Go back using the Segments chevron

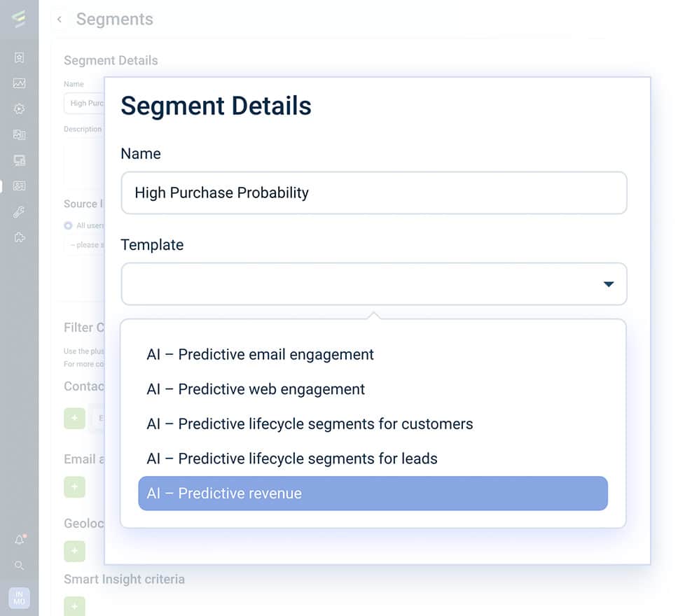[60, 20]
